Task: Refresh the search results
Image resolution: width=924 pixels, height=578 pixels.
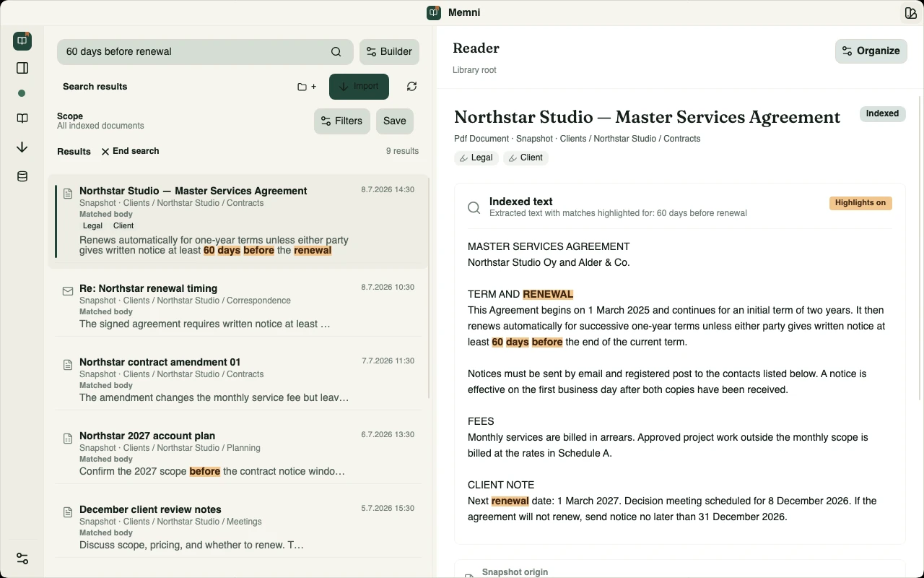Action: coord(411,87)
